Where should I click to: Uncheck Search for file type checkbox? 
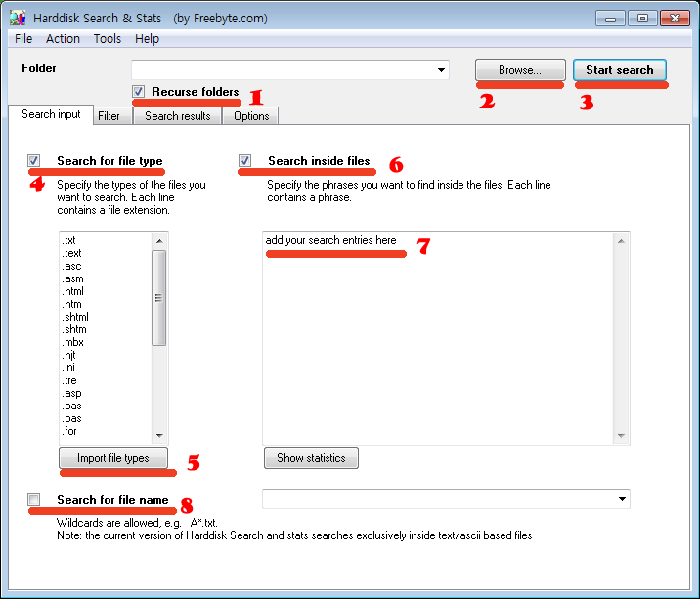(x=33, y=160)
